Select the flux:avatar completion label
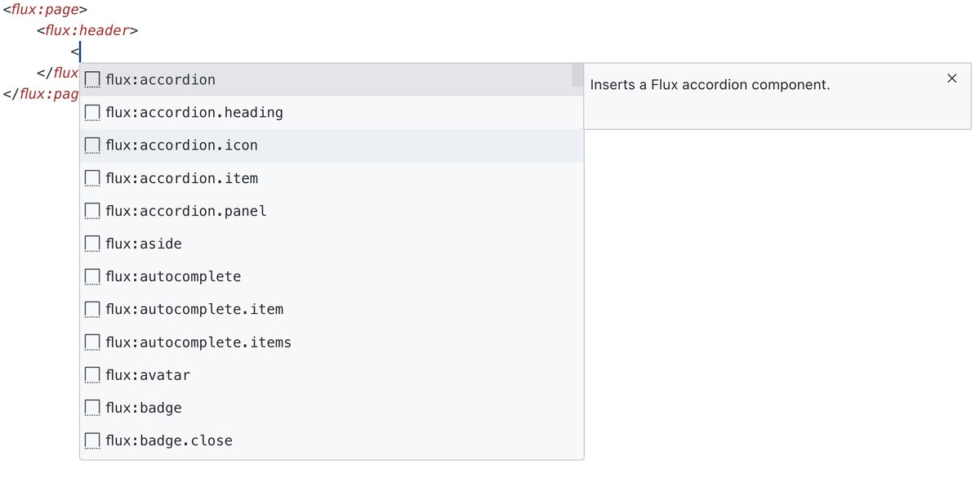980x501 pixels. tap(148, 375)
